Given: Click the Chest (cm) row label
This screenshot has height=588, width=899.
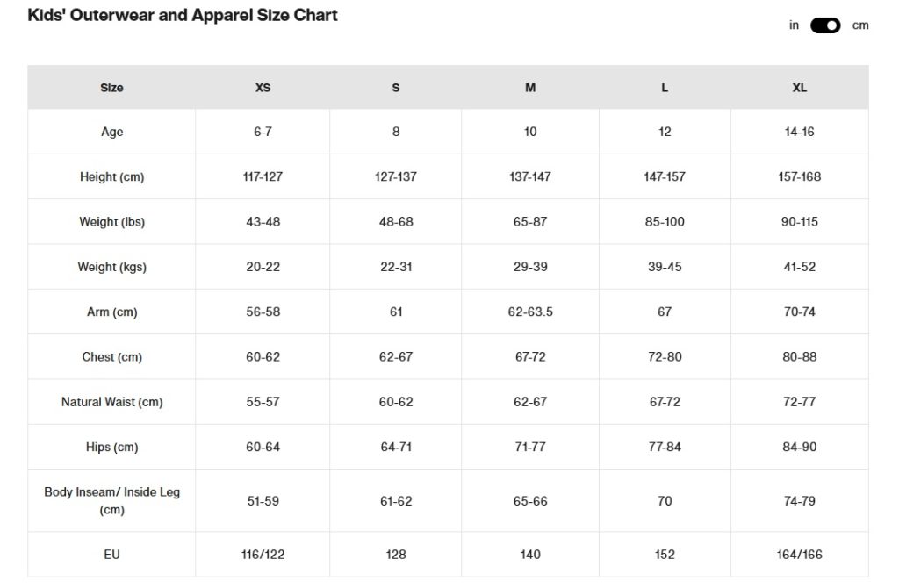Looking at the screenshot, I should tap(111, 357).
